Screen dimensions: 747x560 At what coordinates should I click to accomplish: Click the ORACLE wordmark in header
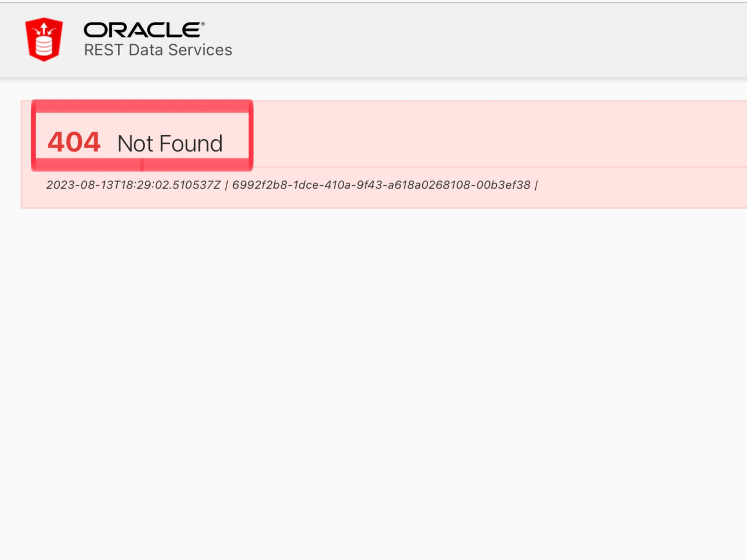click(142, 30)
